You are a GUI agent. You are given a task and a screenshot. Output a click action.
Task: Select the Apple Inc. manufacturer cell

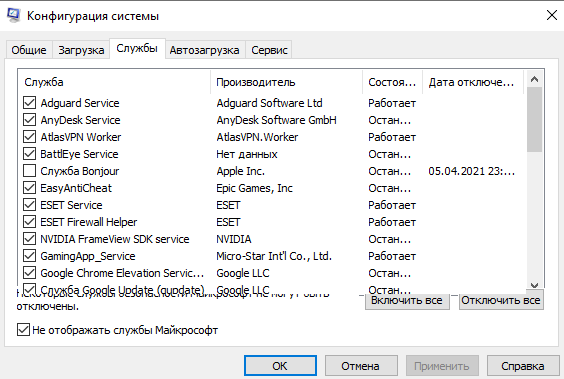coord(240,171)
